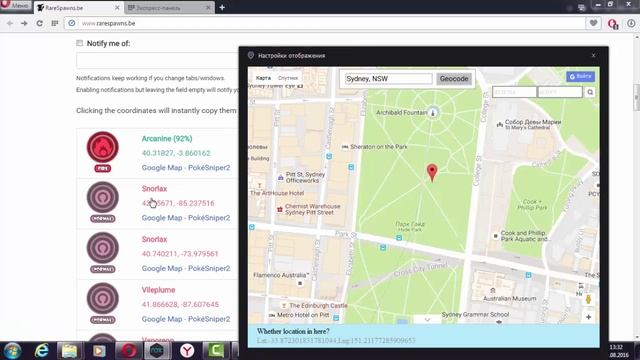Close the map settings dialog

593,56
